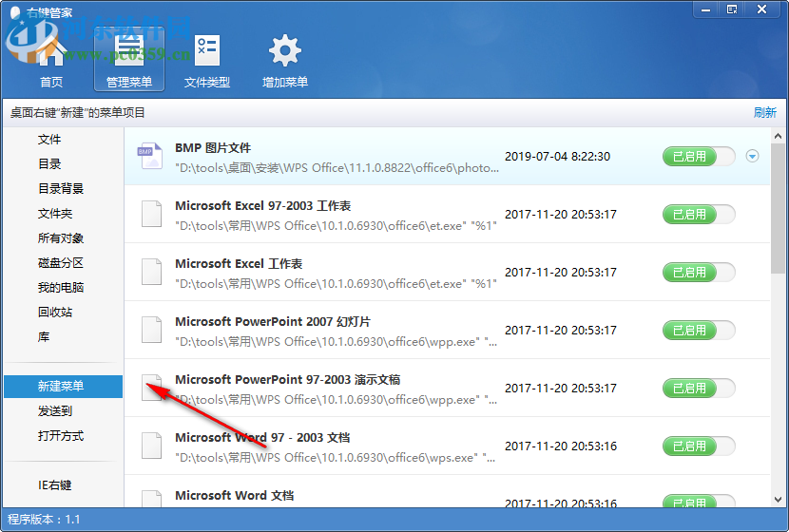Maximize the 右键管家 window
The width and height of the screenshot is (789, 532).
click(x=732, y=9)
